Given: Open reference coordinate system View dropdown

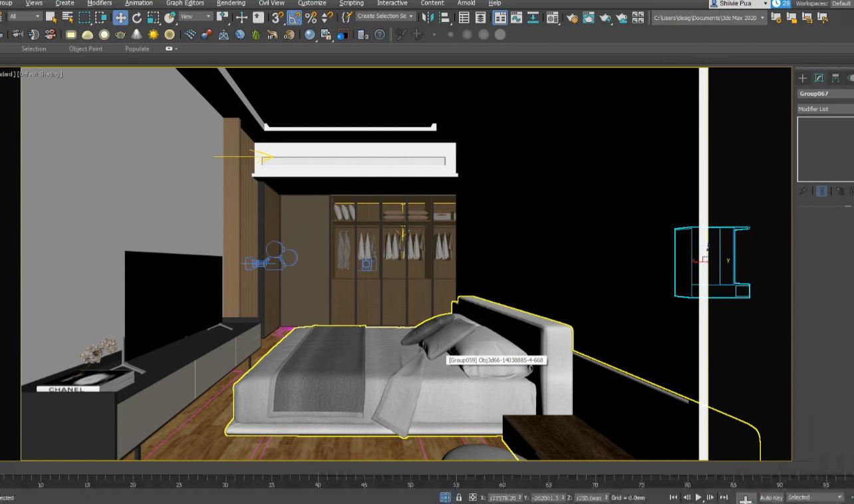Looking at the screenshot, I should [196, 16].
